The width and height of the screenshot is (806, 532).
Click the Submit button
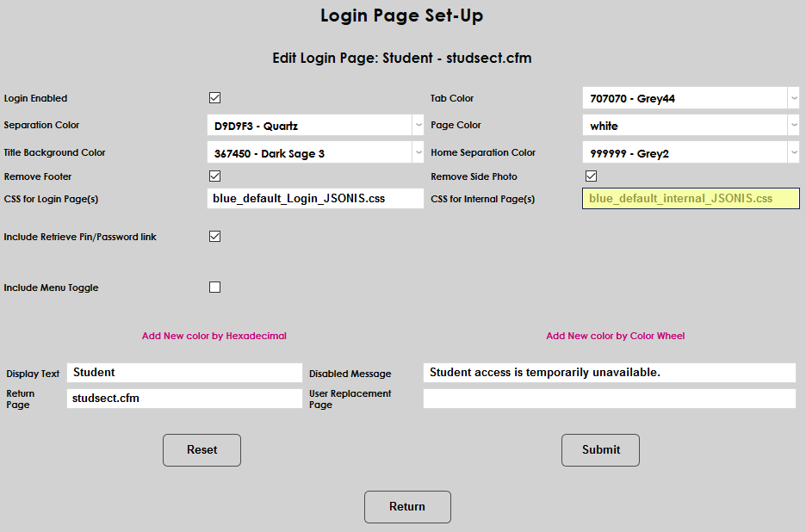(x=600, y=450)
